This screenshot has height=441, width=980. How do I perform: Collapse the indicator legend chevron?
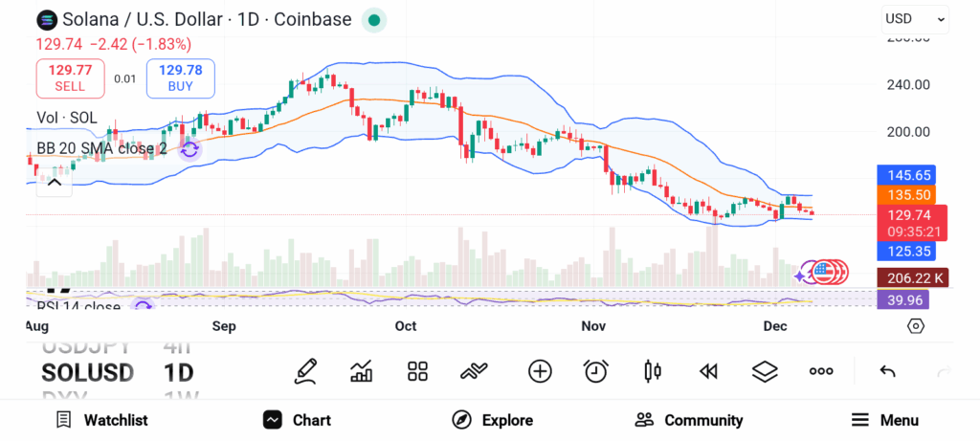coord(55,182)
